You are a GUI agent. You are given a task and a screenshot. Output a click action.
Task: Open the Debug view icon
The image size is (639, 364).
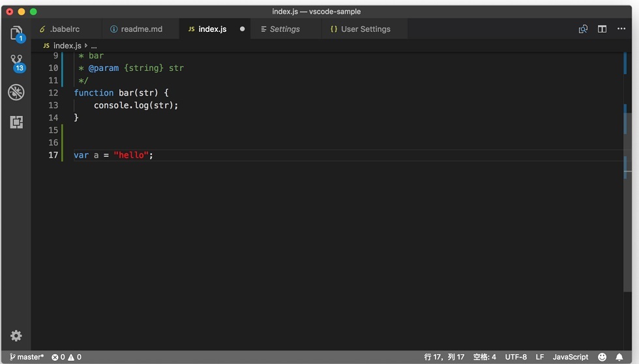point(16,92)
